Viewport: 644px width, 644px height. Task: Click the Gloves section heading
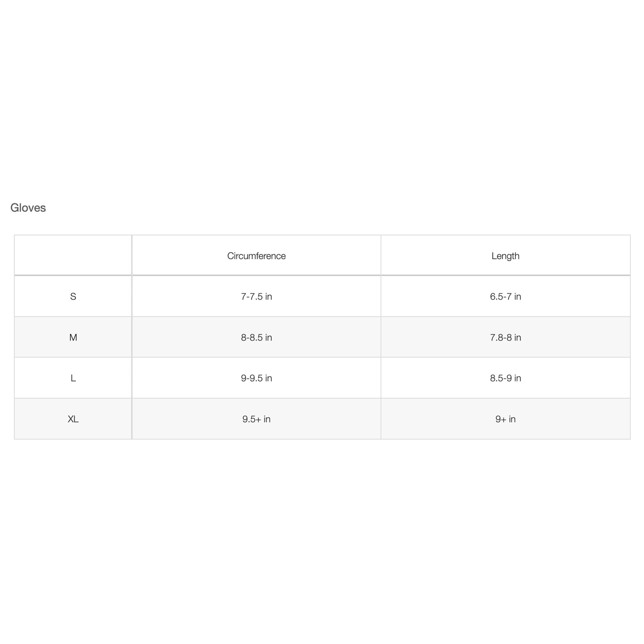[x=28, y=208]
